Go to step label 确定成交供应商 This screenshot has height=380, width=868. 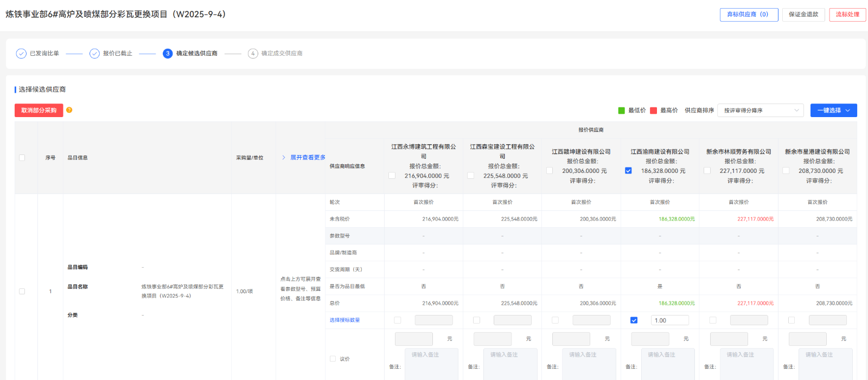[282, 54]
